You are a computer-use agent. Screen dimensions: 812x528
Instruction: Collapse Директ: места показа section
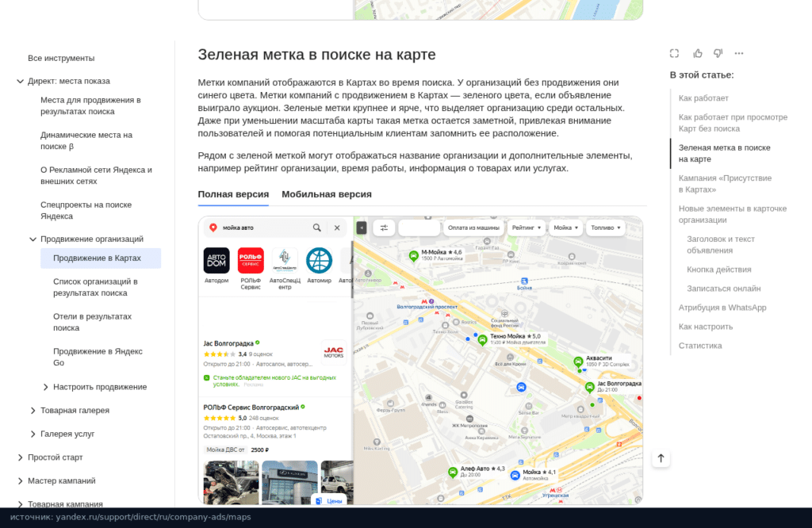click(x=20, y=82)
